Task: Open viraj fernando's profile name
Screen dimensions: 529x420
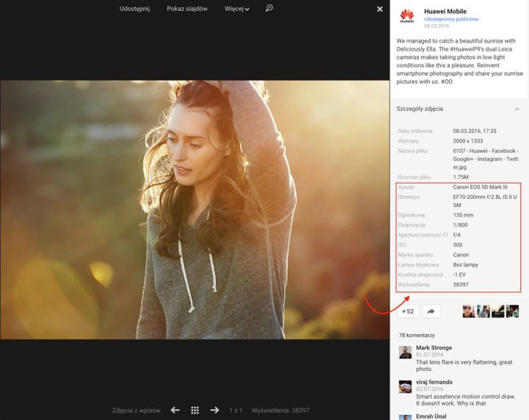Action: pyautogui.click(x=434, y=382)
